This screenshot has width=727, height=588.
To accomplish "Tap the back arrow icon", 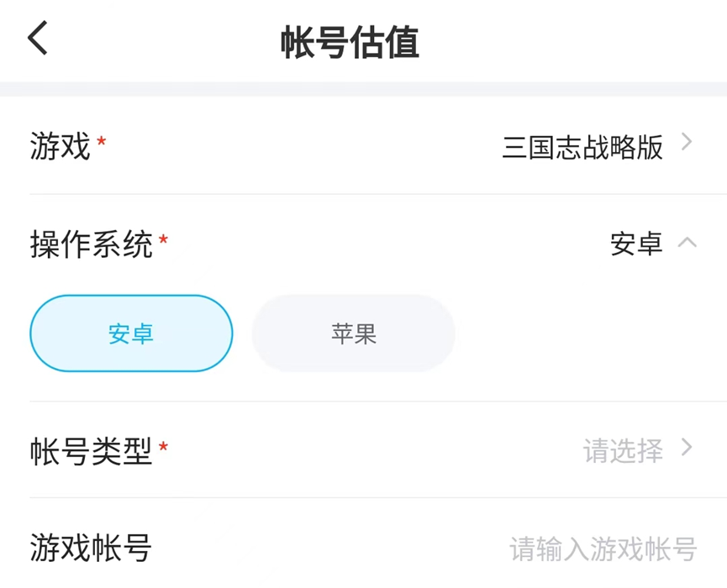I will [x=39, y=39].
